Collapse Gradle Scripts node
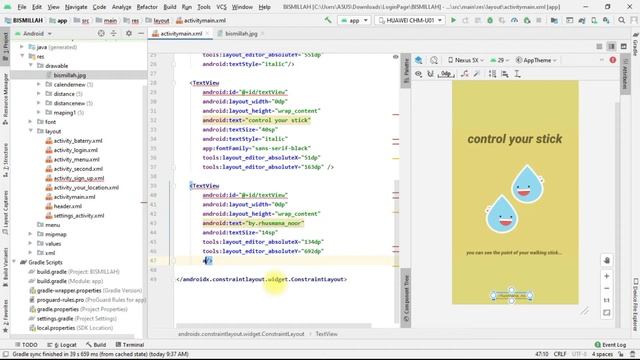Image resolution: width=640 pixels, height=360 pixels. pos(14,262)
